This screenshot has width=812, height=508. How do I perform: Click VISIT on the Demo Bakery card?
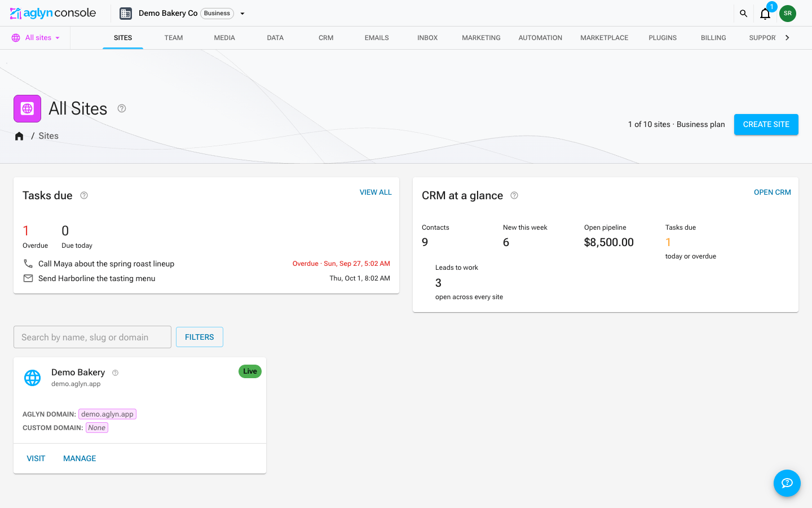36,458
